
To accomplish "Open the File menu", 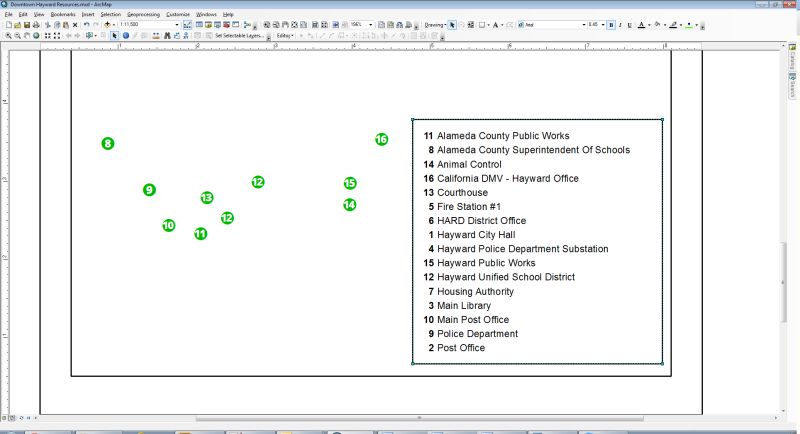I will pyautogui.click(x=9, y=14).
